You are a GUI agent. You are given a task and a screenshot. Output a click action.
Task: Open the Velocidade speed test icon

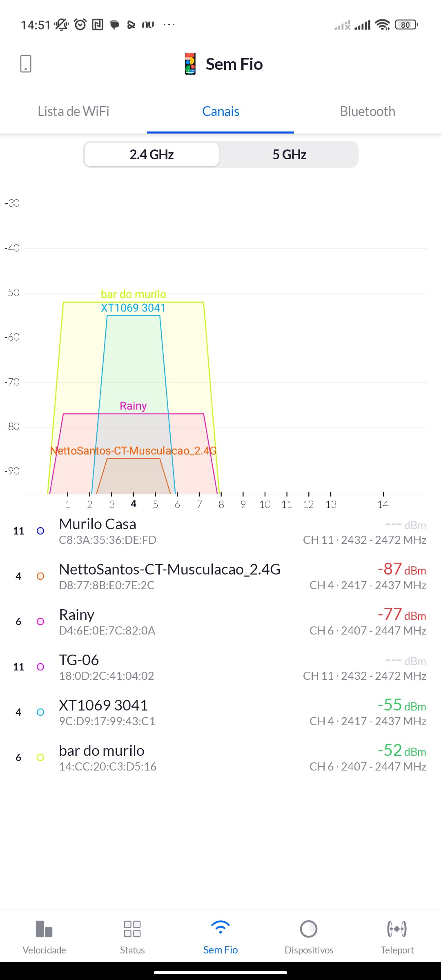pyautogui.click(x=44, y=929)
